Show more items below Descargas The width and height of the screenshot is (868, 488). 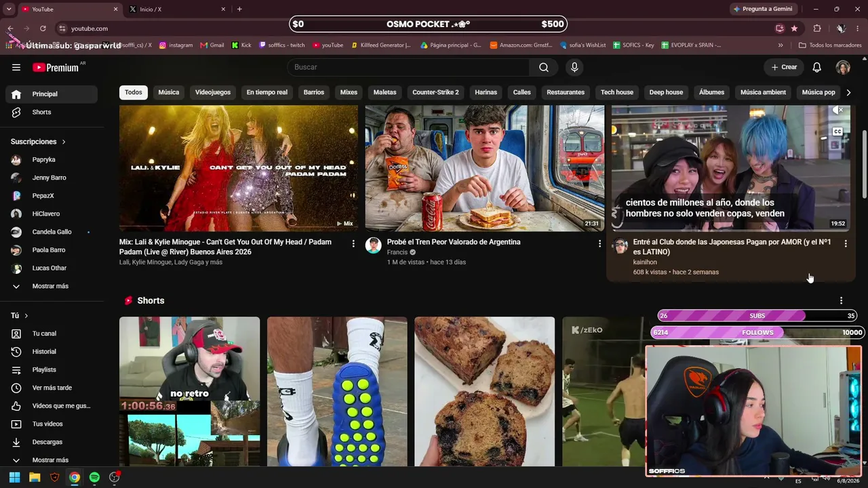(49, 460)
